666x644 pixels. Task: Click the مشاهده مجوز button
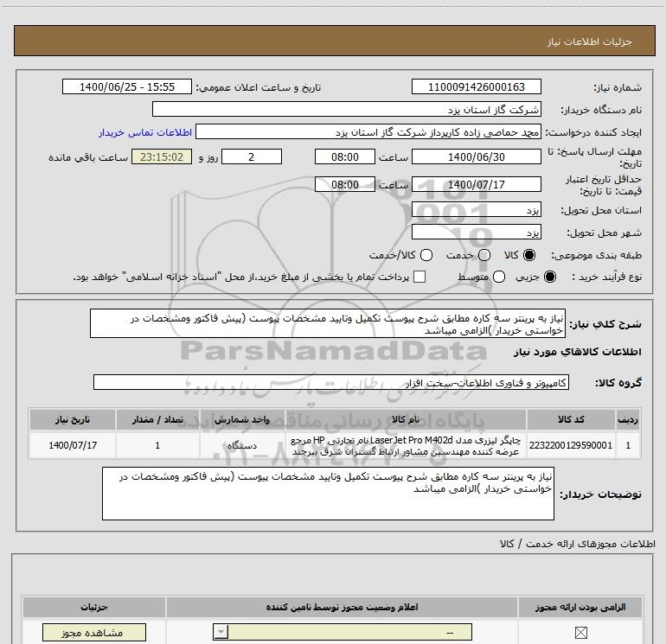tap(94, 633)
